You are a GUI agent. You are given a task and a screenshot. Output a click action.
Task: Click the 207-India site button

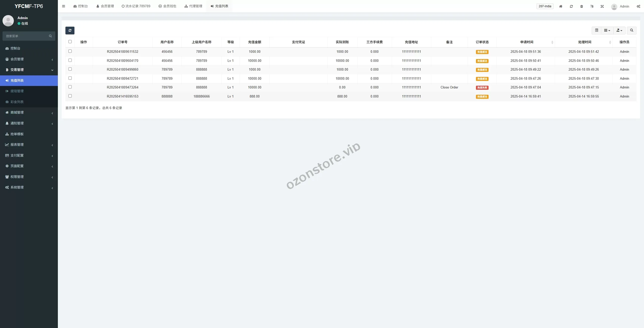(545, 6)
